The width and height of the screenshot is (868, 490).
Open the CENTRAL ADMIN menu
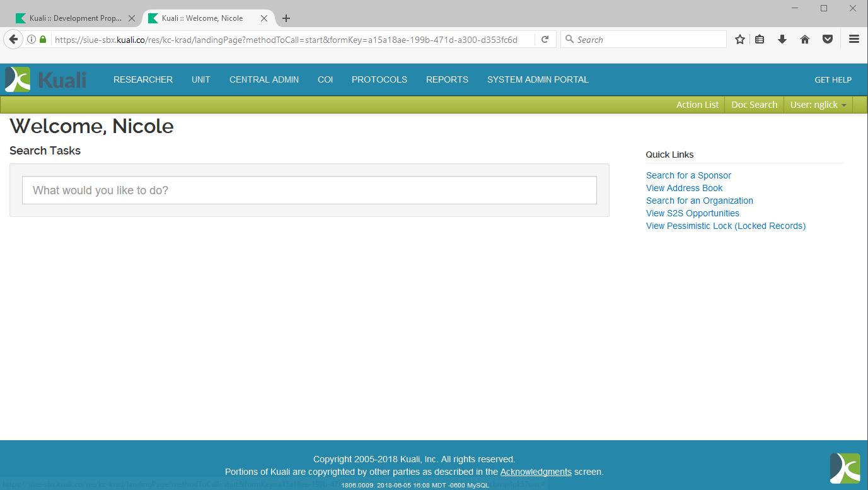click(x=264, y=79)
